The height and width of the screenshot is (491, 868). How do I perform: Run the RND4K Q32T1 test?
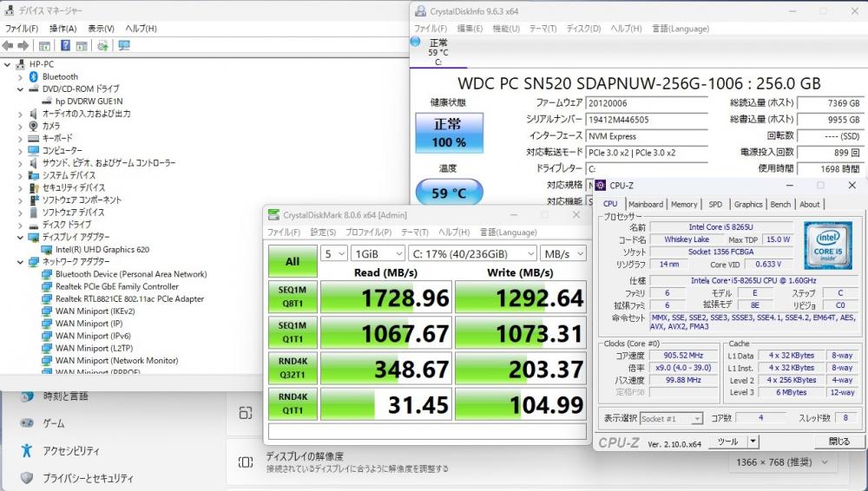click(293, 368)
